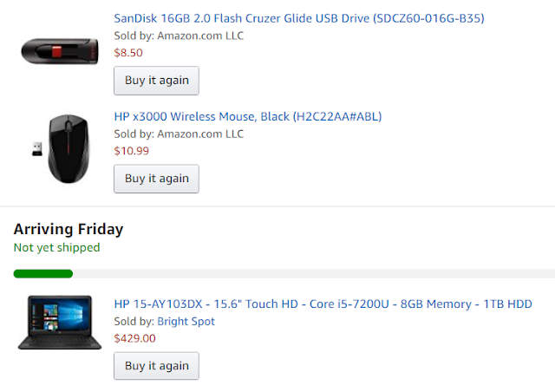Click Sold by Amazon.com LLC under HP mouse
This screenshot has width=555, height=392.
click(x=179, y=134)
